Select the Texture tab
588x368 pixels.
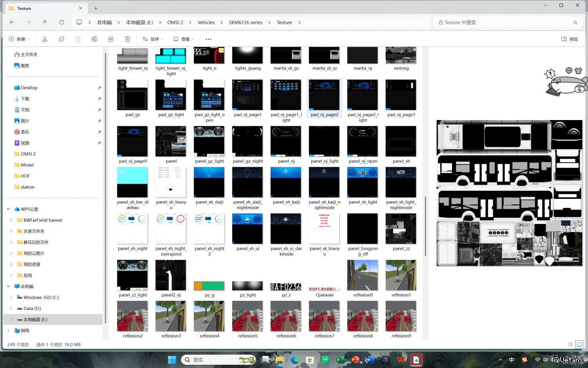pyautogui.click(x=46, y=8)
